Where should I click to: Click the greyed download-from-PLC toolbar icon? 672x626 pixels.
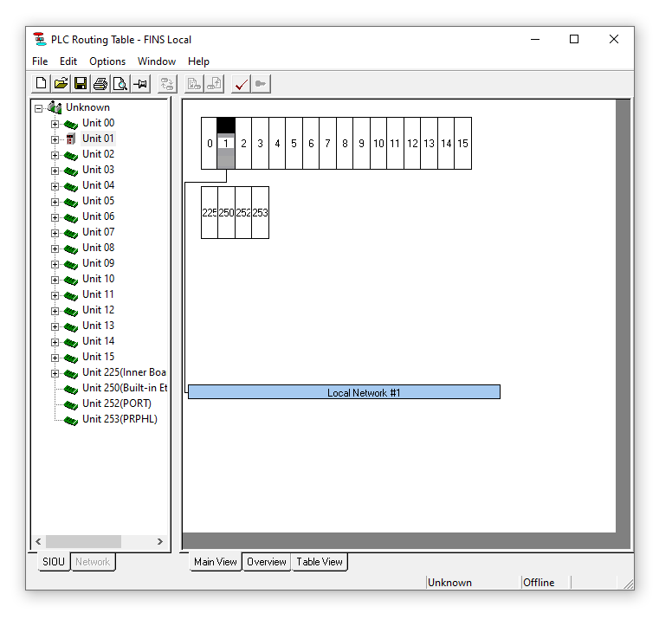coord(194,83)
